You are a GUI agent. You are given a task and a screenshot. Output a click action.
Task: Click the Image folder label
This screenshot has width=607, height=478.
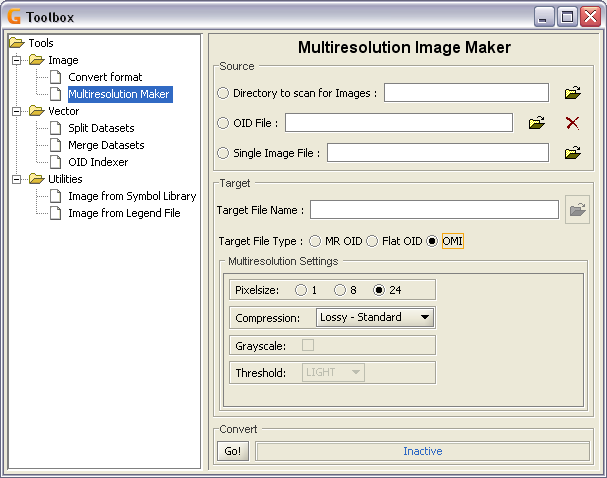point(63,60)
